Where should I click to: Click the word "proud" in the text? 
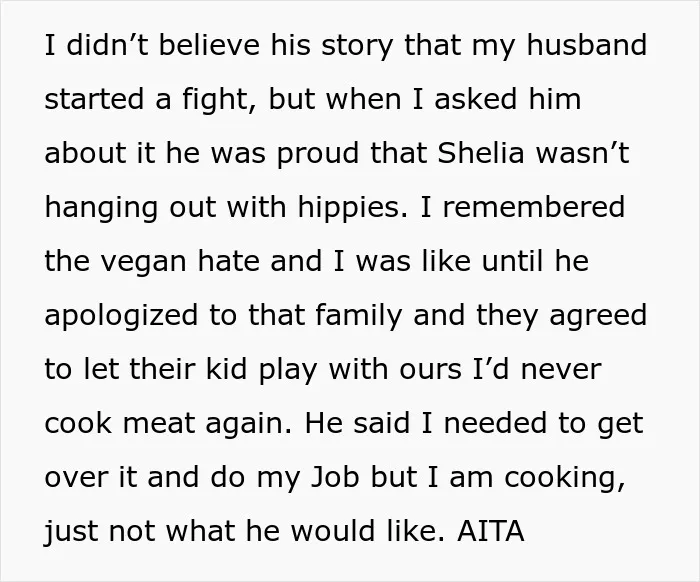point(318,155)
